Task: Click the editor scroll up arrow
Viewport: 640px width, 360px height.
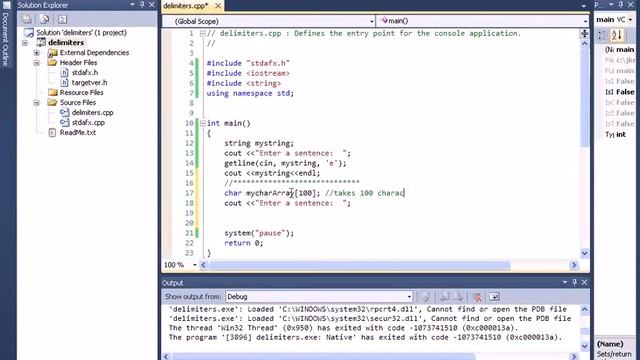Action: pos(584,43)
